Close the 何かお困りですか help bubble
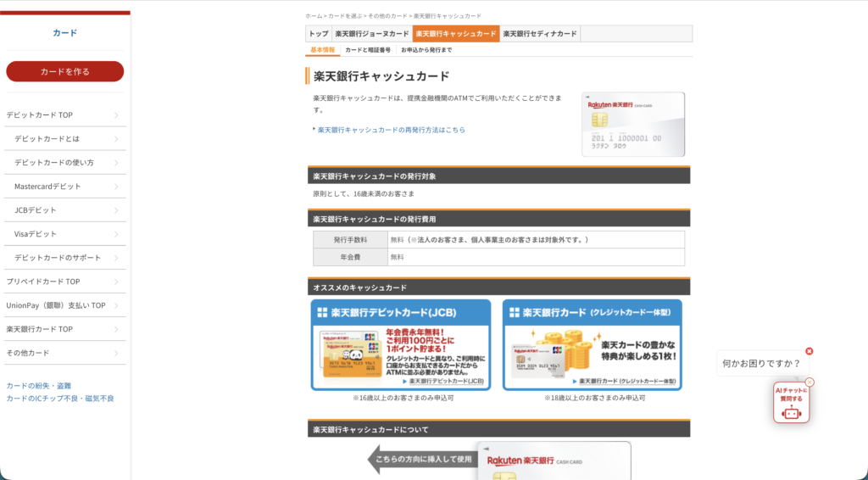This screenshot has width=868, height=480. [810, 351]
